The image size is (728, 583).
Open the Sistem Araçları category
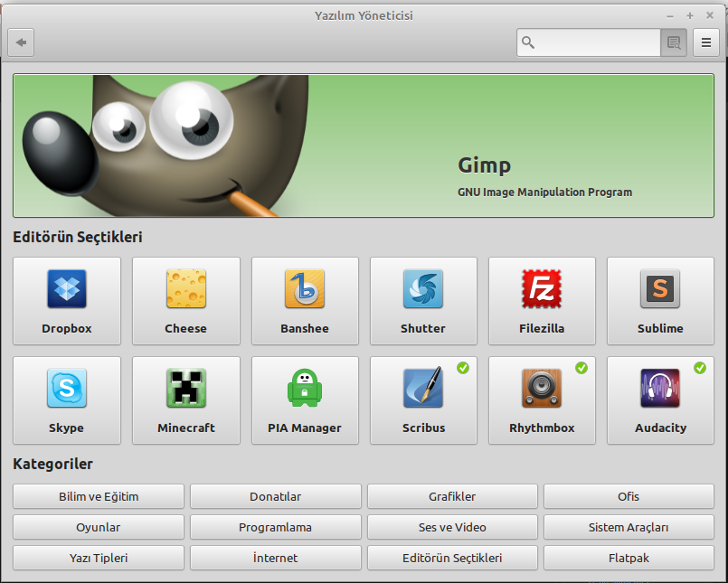(x=629, y=527)
